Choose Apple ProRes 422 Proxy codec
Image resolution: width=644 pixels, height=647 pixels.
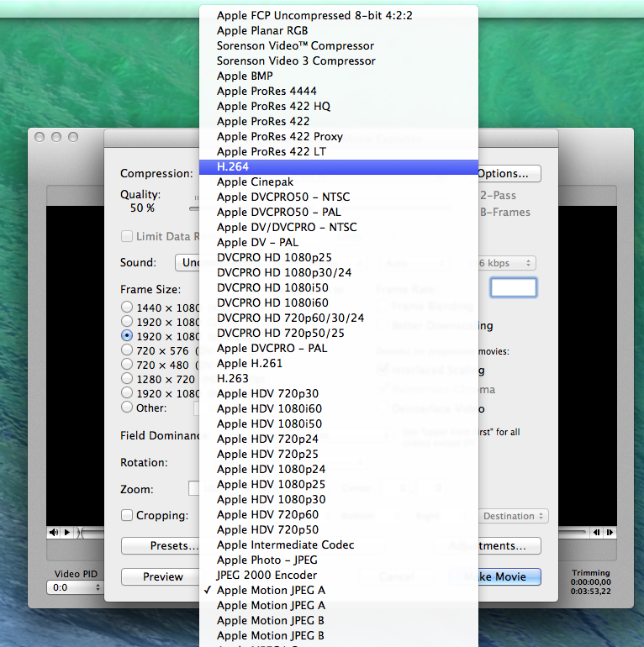[x=339, y=136]
